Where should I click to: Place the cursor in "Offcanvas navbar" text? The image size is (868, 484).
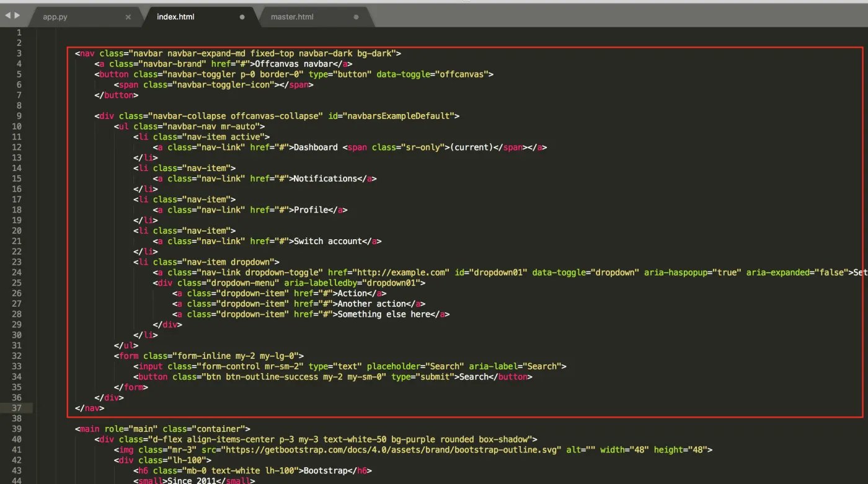(294, 64)
